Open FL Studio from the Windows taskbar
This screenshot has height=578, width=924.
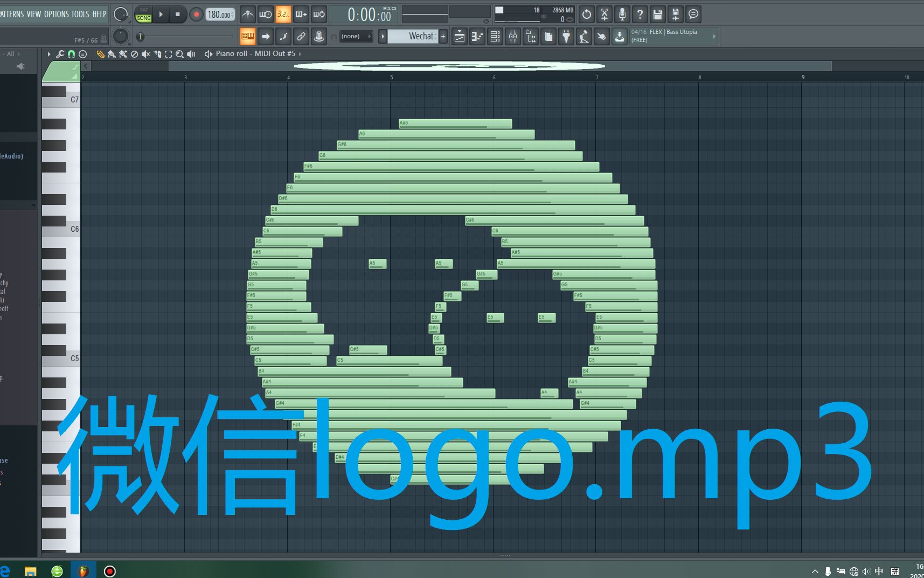click(84, 571)
